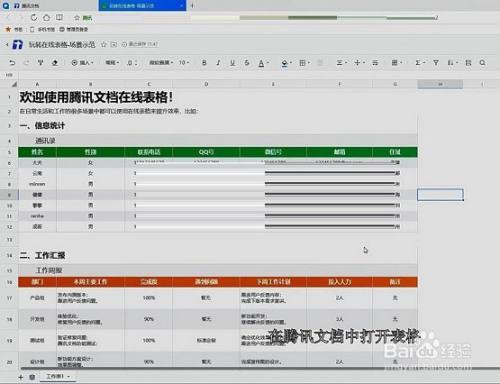Move document using folder icon by title
The image size is (500, 384).
click(114, 44)
